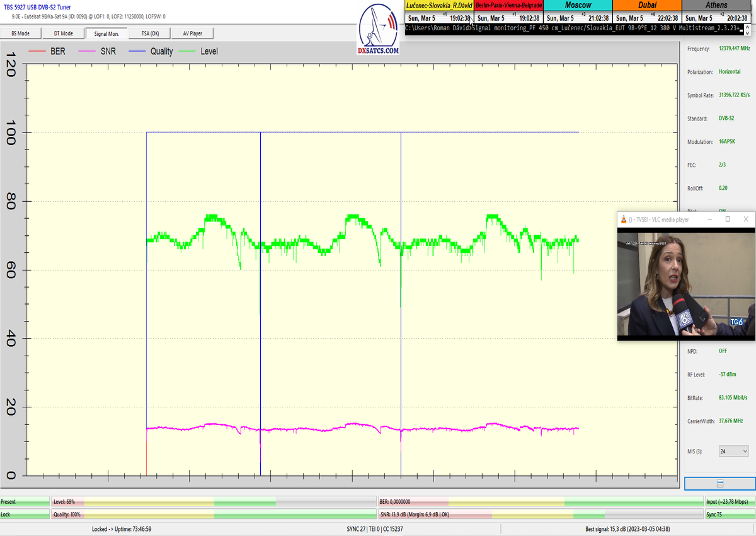The image size is (756, 536).
Task: Open the MIS stream dropdown
Action: pyautogui.click(x=735, y=451)
